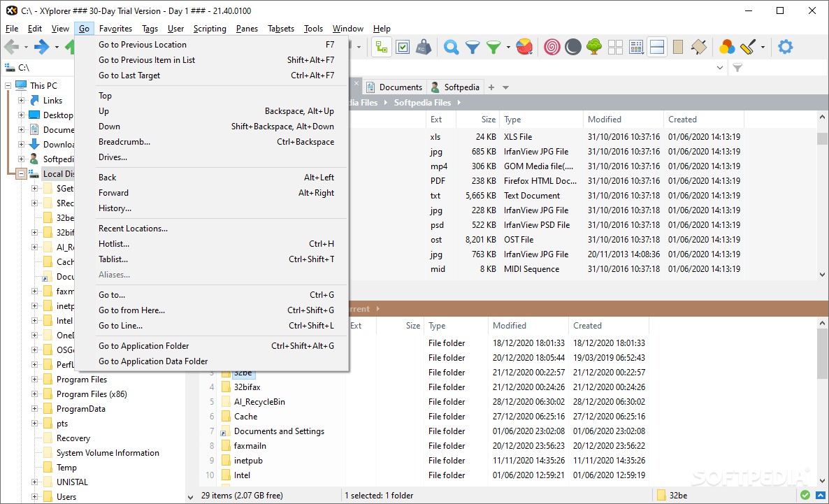Toggle the dual pane view icon
This screenshot has height=504, width=829.
658,47
